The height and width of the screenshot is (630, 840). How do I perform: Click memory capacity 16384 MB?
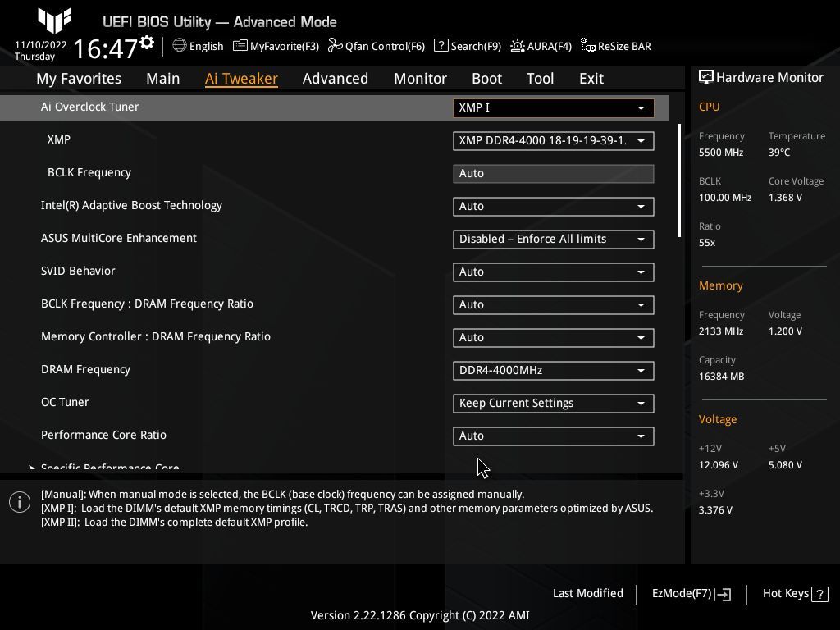click(722, 377)
